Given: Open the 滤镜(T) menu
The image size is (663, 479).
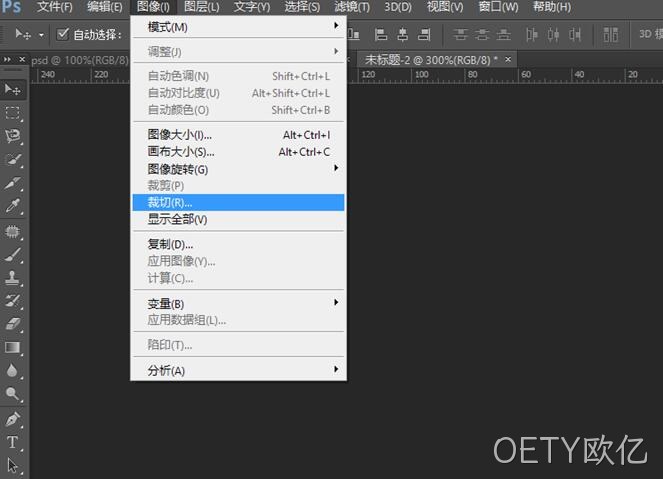Looking at the screenshot, I should pyautogui.click(x=352, y=7).
